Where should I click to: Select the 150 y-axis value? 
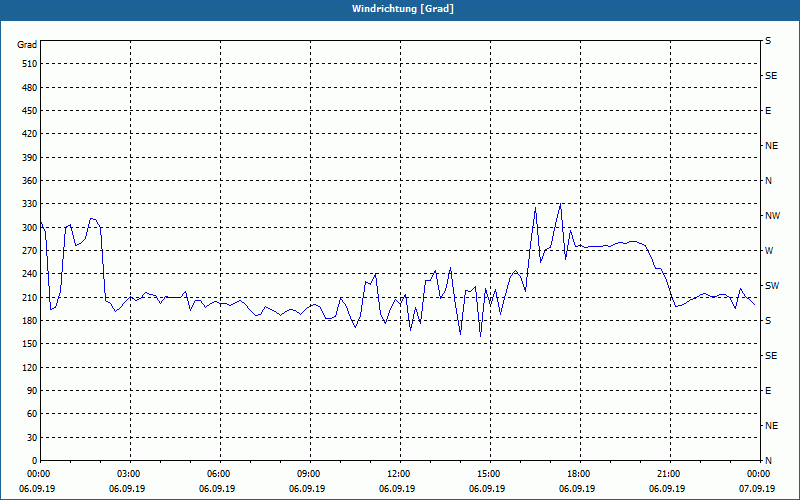click(30, 344)
